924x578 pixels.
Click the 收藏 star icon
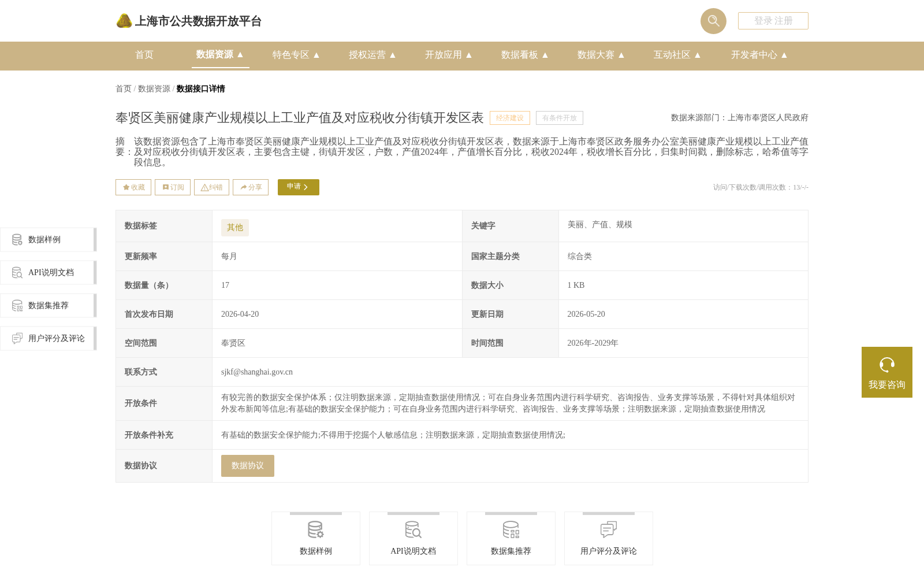126,187
